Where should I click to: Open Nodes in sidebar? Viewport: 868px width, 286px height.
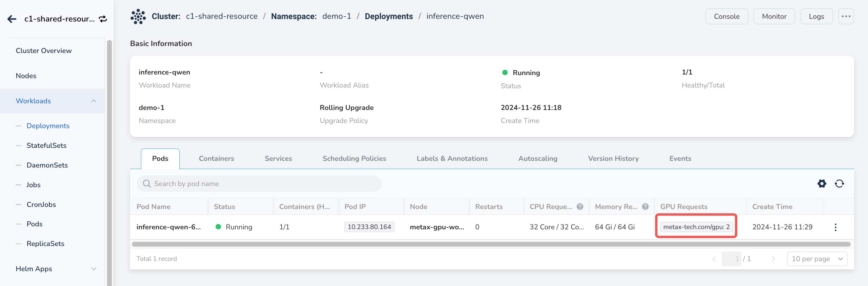click(x=26, y=76)
